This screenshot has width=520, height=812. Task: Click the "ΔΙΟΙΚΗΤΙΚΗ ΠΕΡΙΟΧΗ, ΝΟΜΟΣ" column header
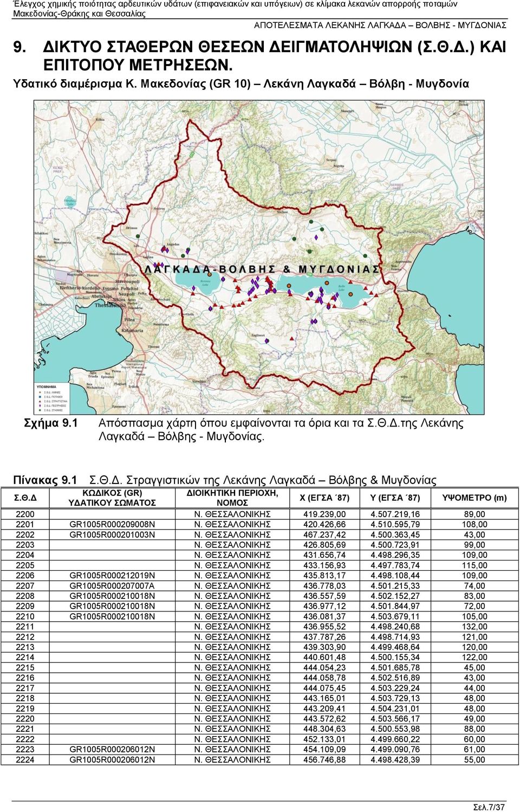232,498
